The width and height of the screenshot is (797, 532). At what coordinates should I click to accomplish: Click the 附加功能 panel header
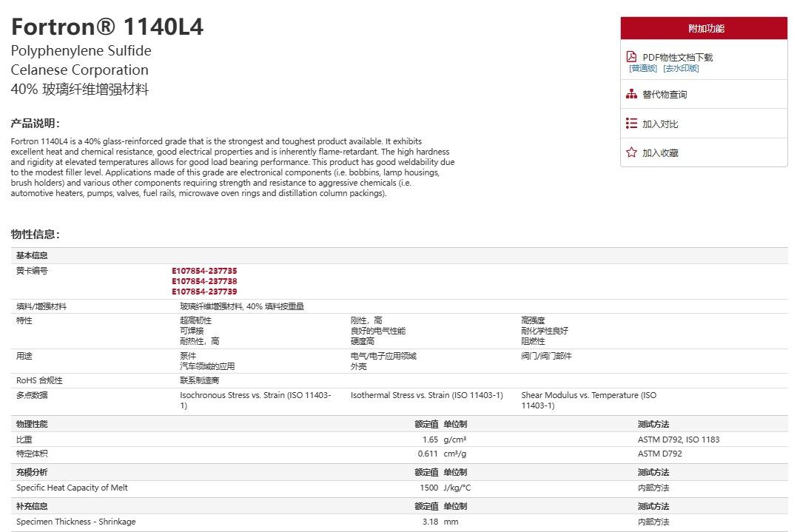coord(704,28)
